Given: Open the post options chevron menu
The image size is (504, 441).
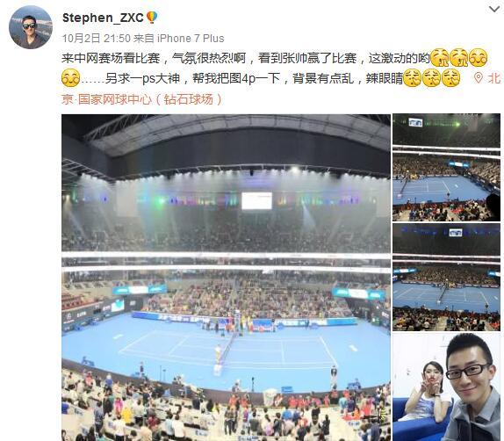Looking at the screenshot, I should point(494,10).
